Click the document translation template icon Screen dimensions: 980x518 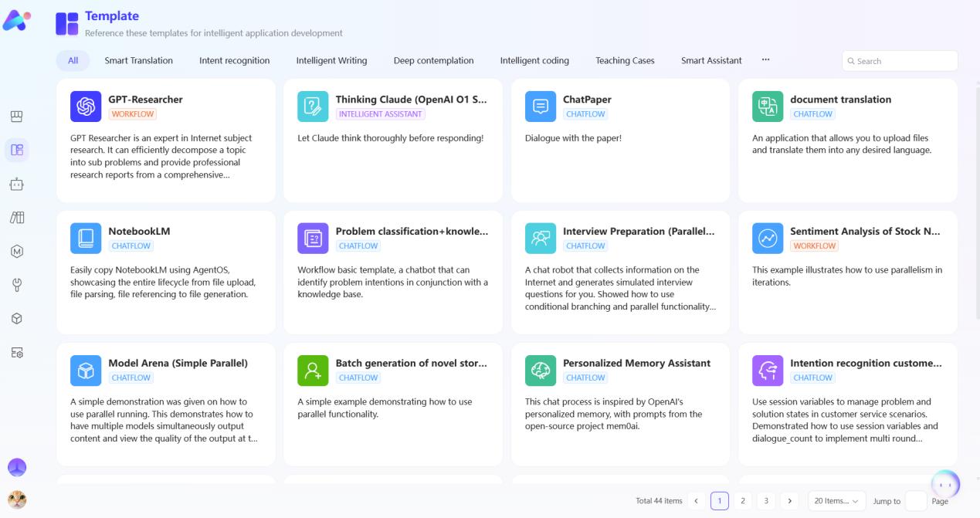tap(767, 107)
